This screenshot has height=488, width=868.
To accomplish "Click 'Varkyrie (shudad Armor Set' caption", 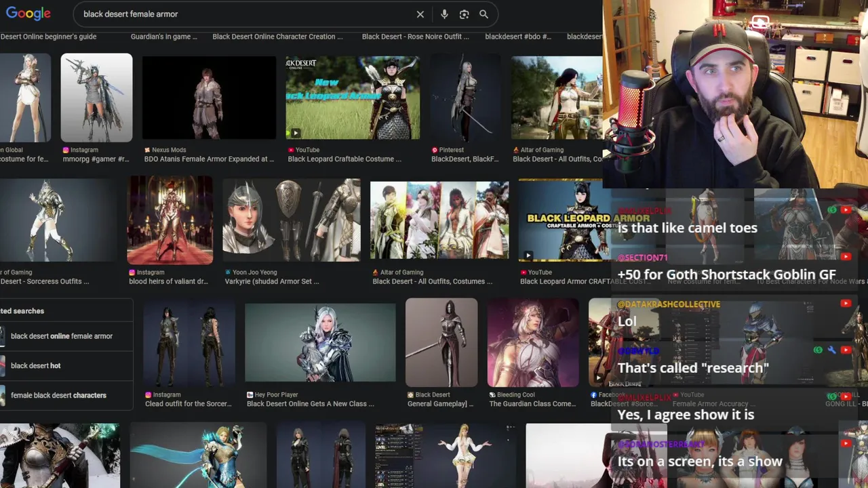I will click(x=271, y=281).
